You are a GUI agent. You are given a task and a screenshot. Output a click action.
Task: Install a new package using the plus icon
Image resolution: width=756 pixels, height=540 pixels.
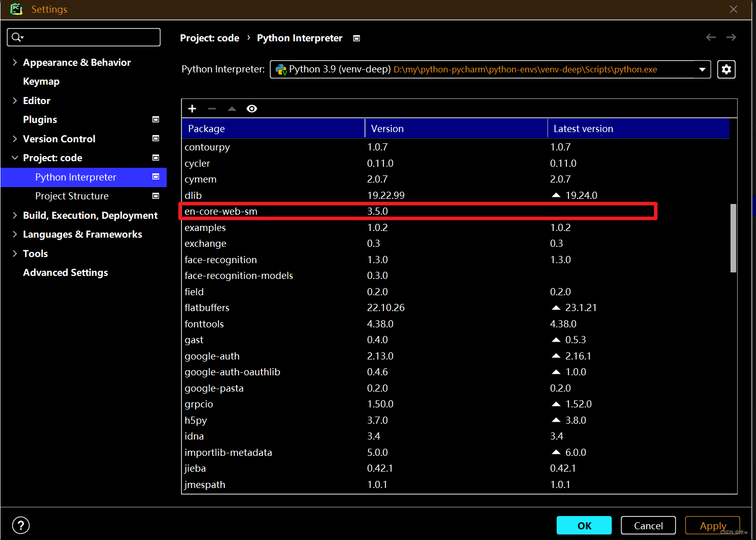[192, 108]
